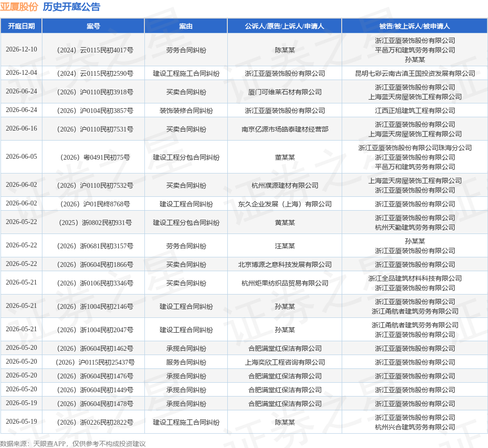The image size is (488, 448).
Task: Click the 历史开庭公告 heading
Action: tap(71, 7)
